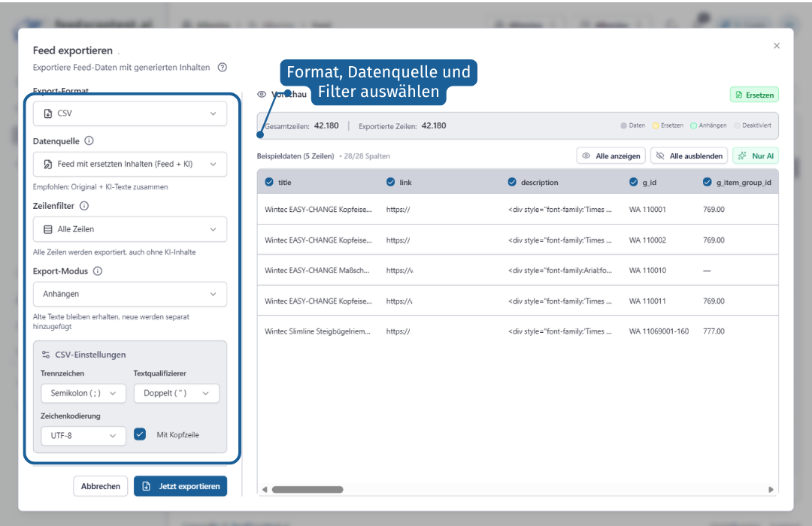Click the info icon next to Export-Modus
812x526 pixels.
pyautogui.click(x=97, y=271)
